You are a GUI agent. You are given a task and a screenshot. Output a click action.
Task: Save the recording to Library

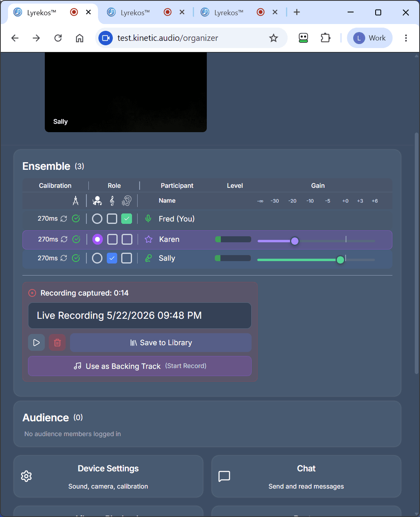point(161,342)
